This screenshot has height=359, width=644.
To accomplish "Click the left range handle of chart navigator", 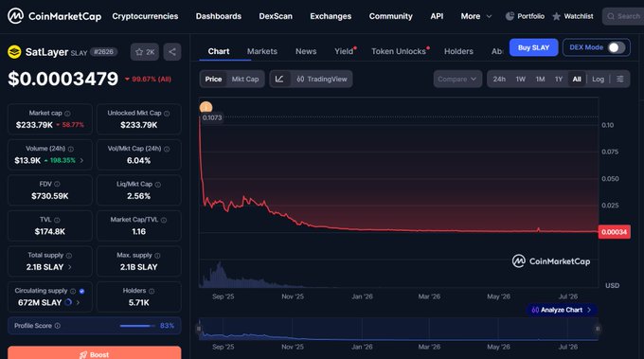I will 199,329.
